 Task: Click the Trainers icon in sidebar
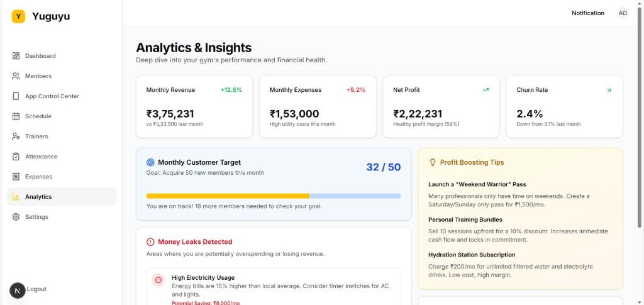point(16,136)
